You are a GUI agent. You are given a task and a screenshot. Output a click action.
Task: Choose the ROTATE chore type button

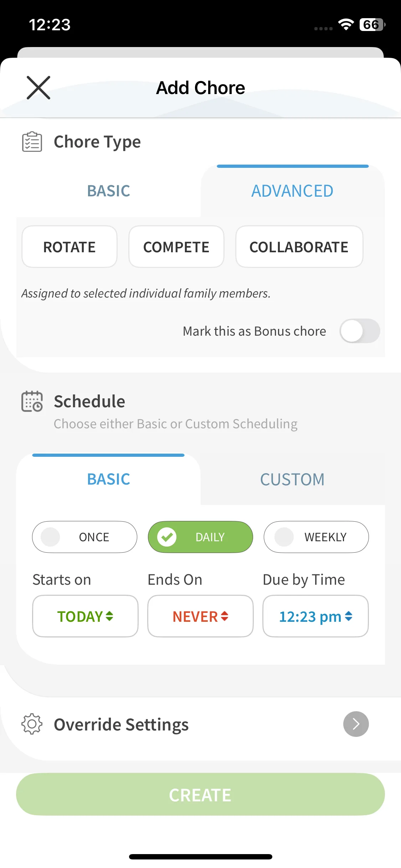70,247
